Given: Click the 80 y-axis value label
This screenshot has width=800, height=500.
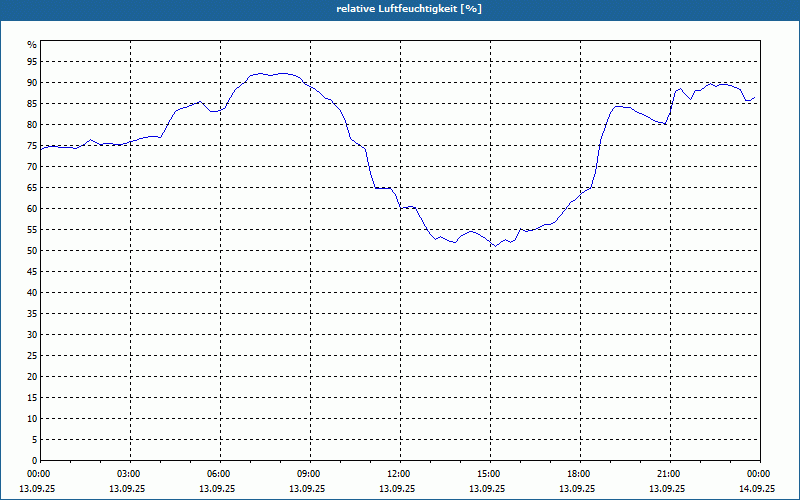Looking at the screenshot, I should tap(32, 124).
